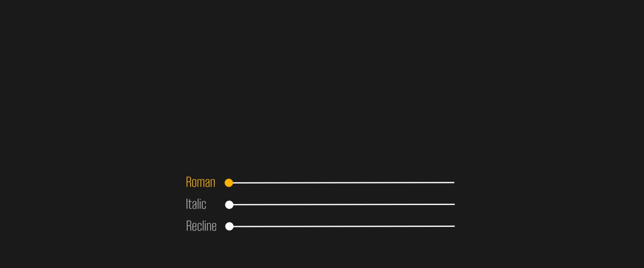Set Roman slider to three-quarters along track

pyautogui.click(x=398, y=183)
